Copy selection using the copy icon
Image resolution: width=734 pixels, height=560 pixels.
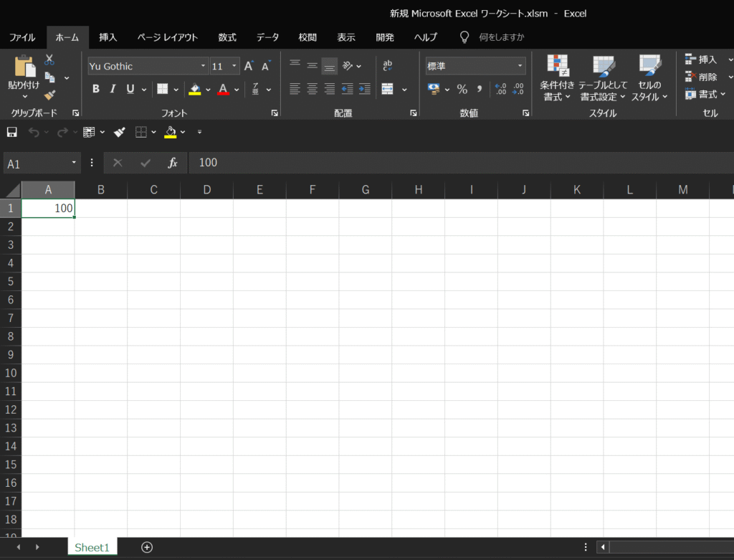tap(49, 77)
